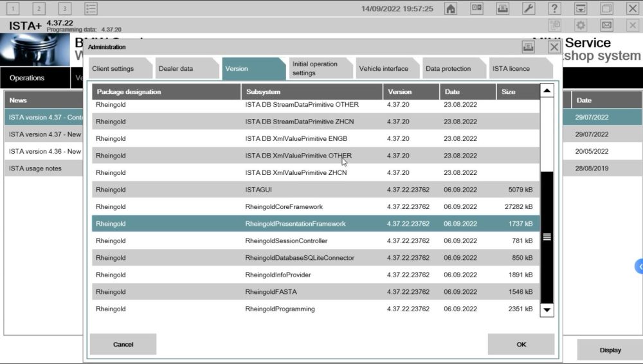Click news date 28/08/2019

(x=592, y=168)
